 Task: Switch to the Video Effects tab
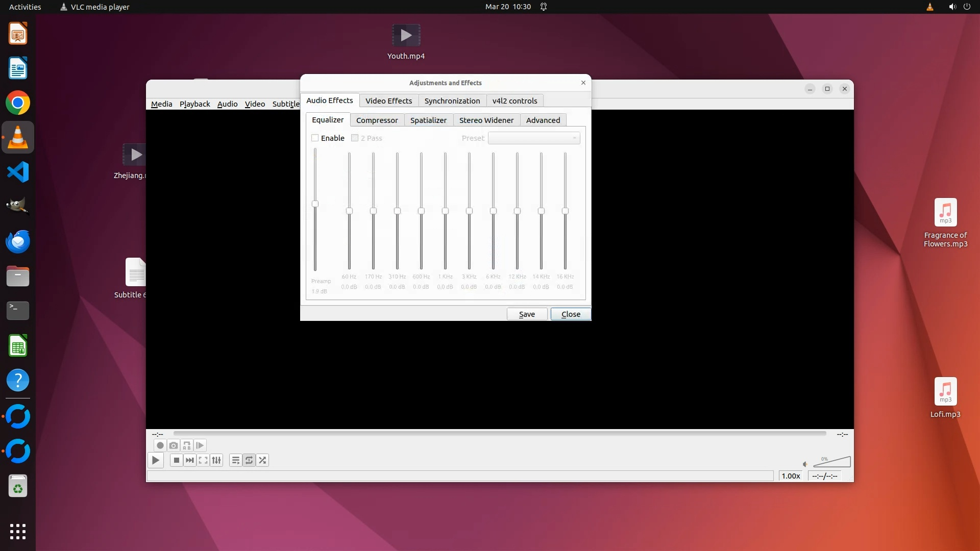pos(388,101)
